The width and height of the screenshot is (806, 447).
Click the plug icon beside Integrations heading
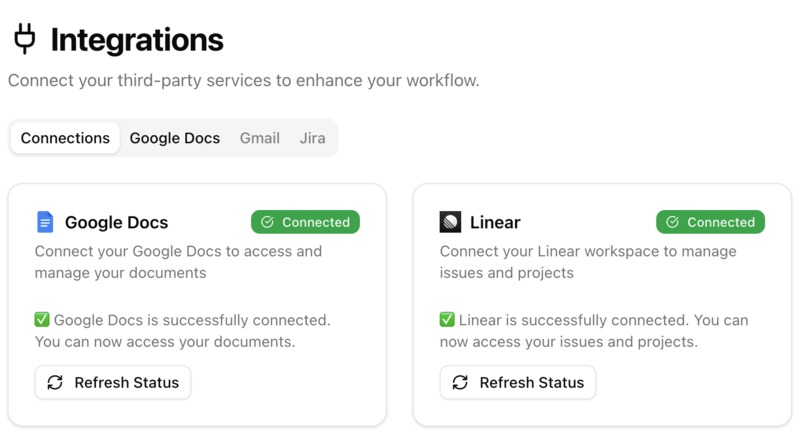[x=25, y=39]
